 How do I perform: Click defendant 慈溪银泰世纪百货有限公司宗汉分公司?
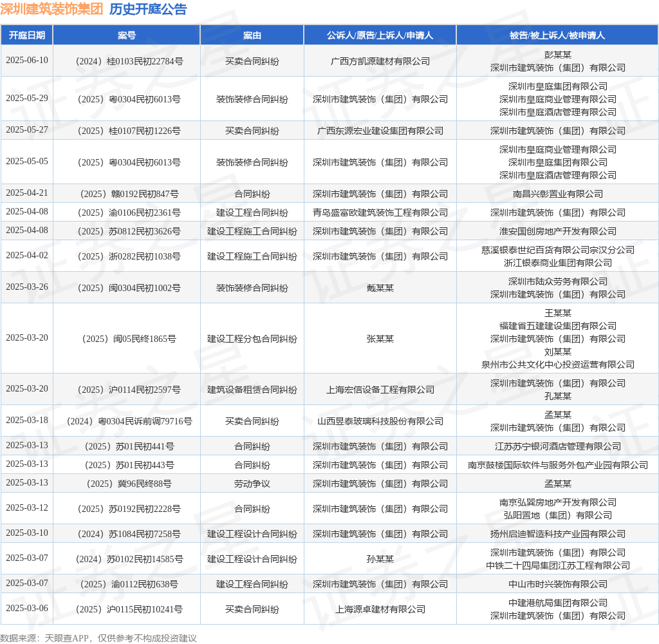point(558,250)
